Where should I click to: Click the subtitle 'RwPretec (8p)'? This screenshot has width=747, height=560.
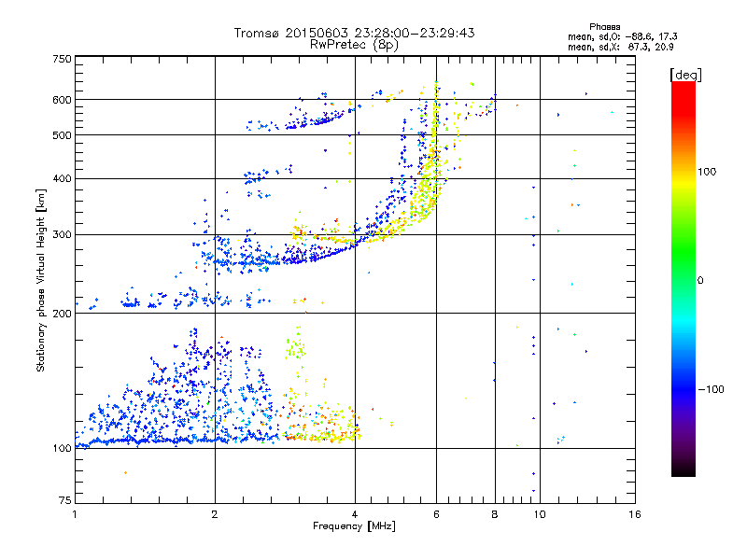354,45
